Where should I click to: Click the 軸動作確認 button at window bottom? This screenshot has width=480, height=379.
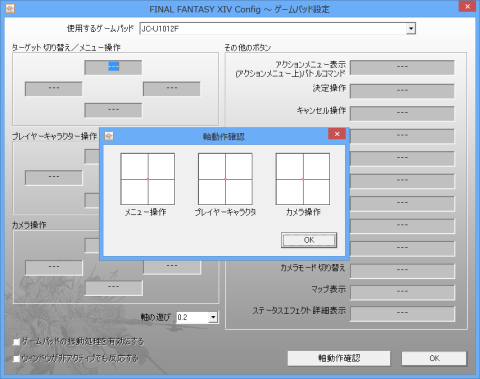click(x=339, y=358)
